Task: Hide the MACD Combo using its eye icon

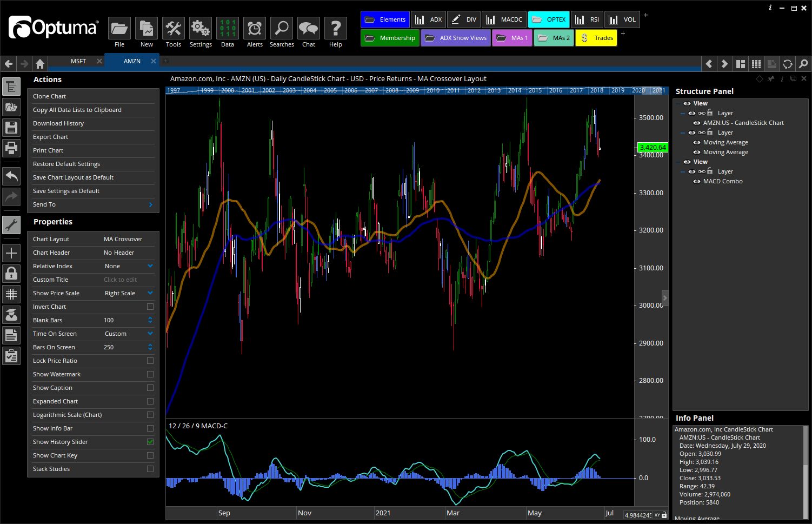Action: [697, 181]
